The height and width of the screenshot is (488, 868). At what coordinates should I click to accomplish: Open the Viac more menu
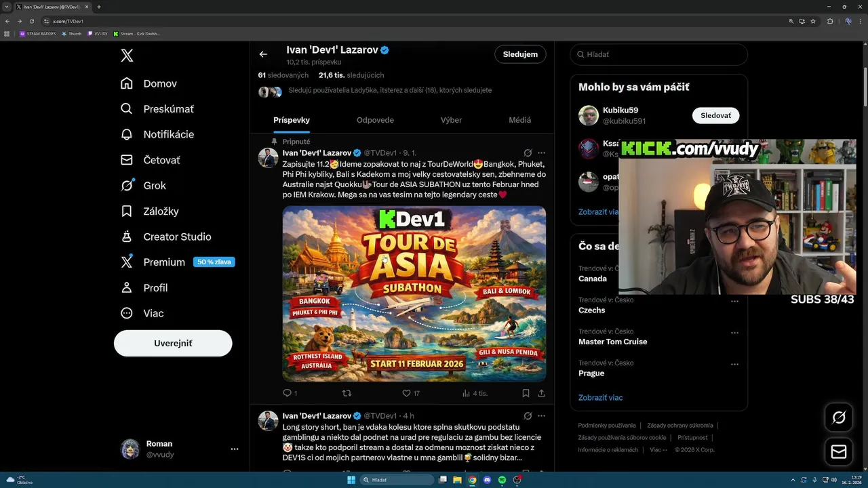pos(142,313)
